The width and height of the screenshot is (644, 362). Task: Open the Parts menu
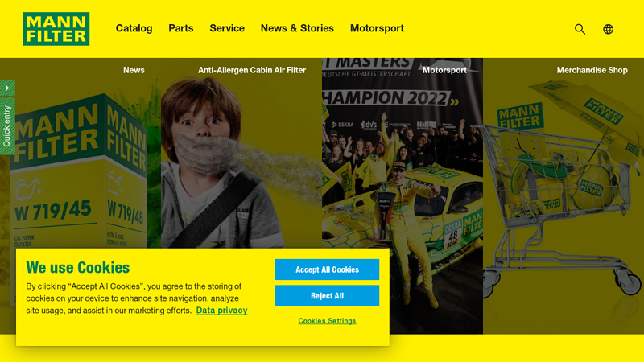tap(180, 28)
